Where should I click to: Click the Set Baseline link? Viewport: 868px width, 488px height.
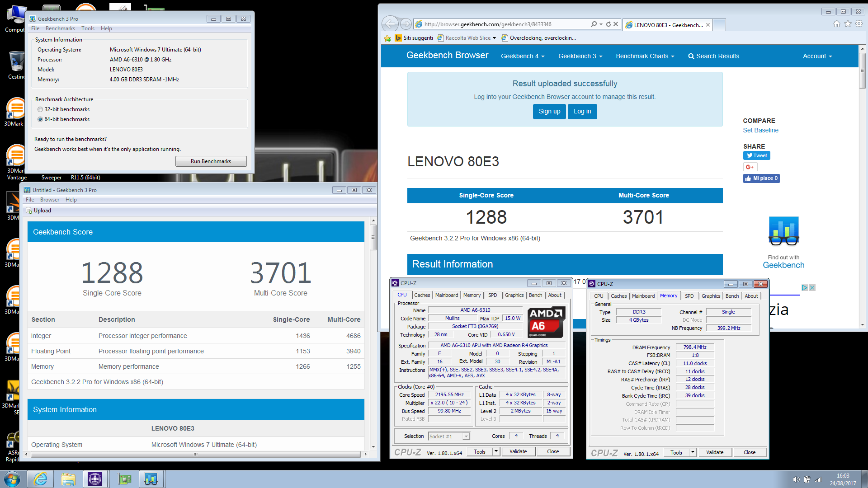tap(760, 130)
